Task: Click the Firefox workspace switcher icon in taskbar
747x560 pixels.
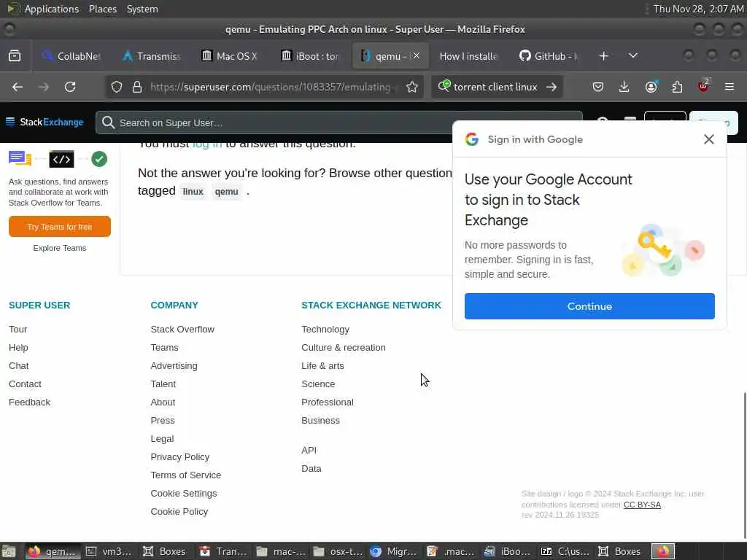Action: coord(663,551)
